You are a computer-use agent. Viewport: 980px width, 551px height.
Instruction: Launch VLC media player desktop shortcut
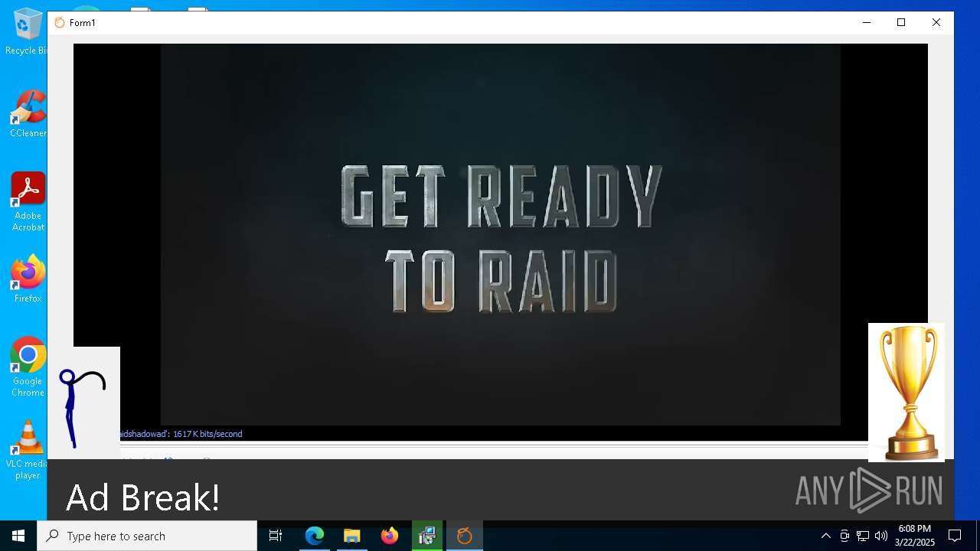click(x=28, y=450)
